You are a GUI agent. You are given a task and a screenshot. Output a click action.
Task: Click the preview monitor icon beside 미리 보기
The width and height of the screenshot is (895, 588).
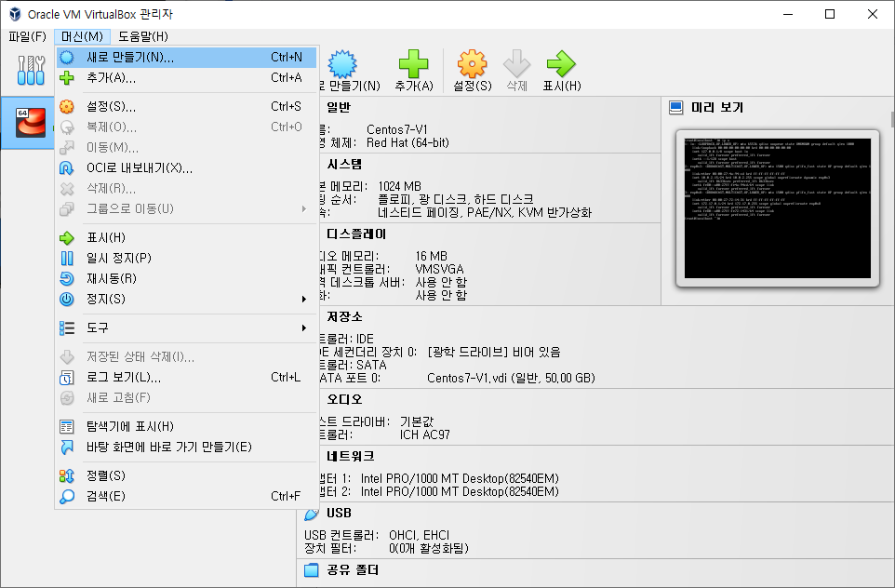(675, 107)
